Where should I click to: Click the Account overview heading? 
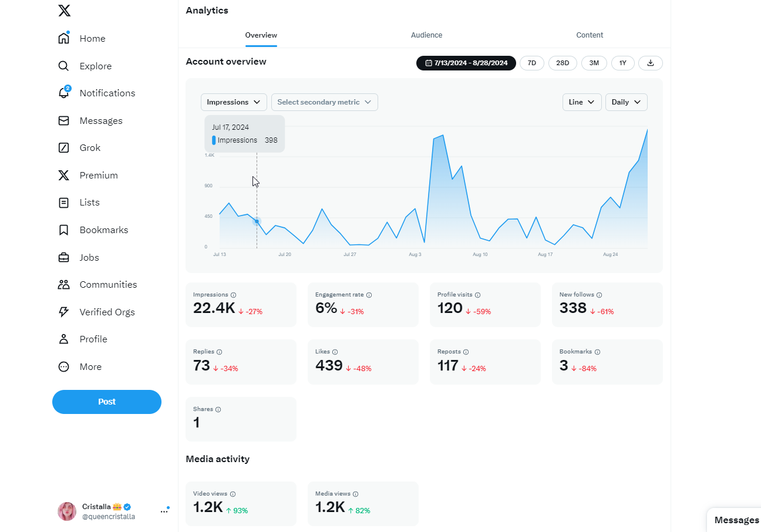pos(226,62)
